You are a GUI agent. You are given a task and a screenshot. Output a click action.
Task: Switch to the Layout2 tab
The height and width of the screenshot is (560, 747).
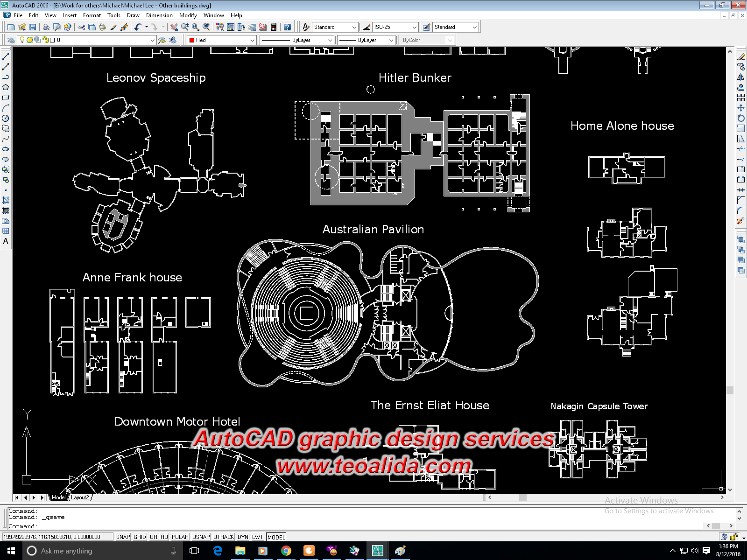point(80,497)
